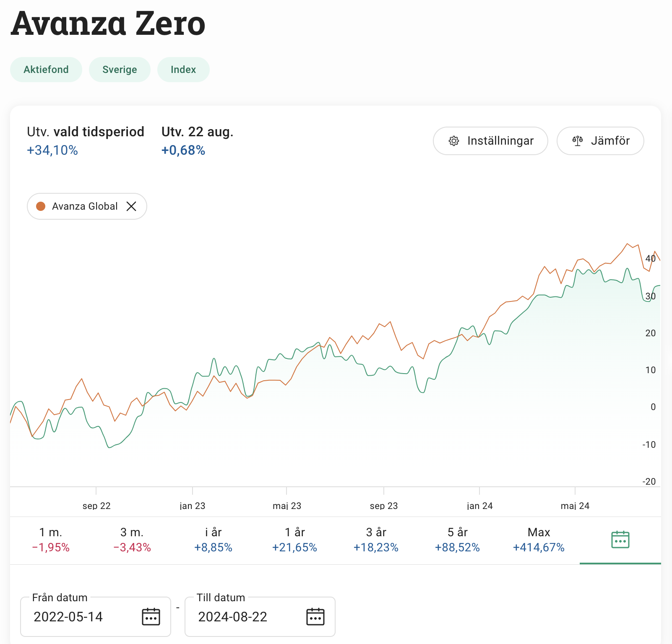Select the 5 år time period
The image size is (672, 644).
(457, 540)
